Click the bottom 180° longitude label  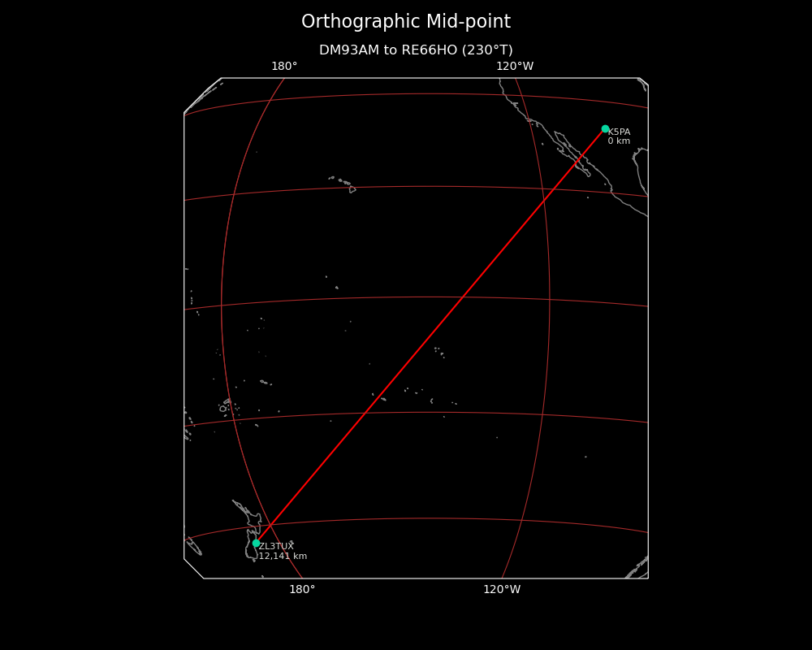point(302,590)
